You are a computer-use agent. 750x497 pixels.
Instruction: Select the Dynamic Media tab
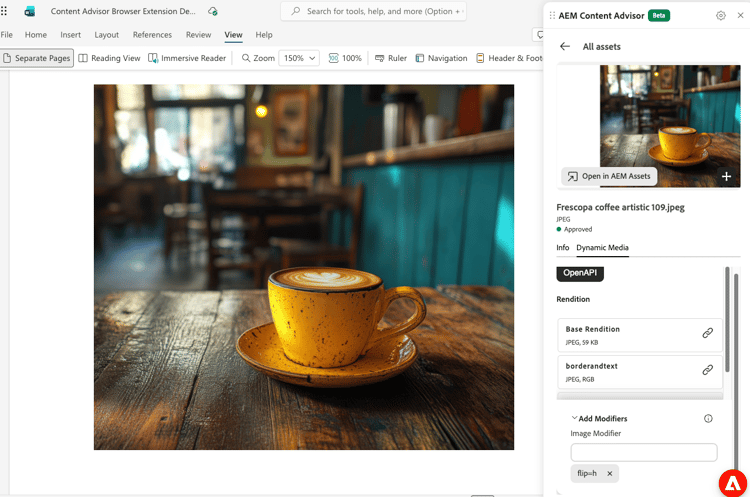point(602,247)
